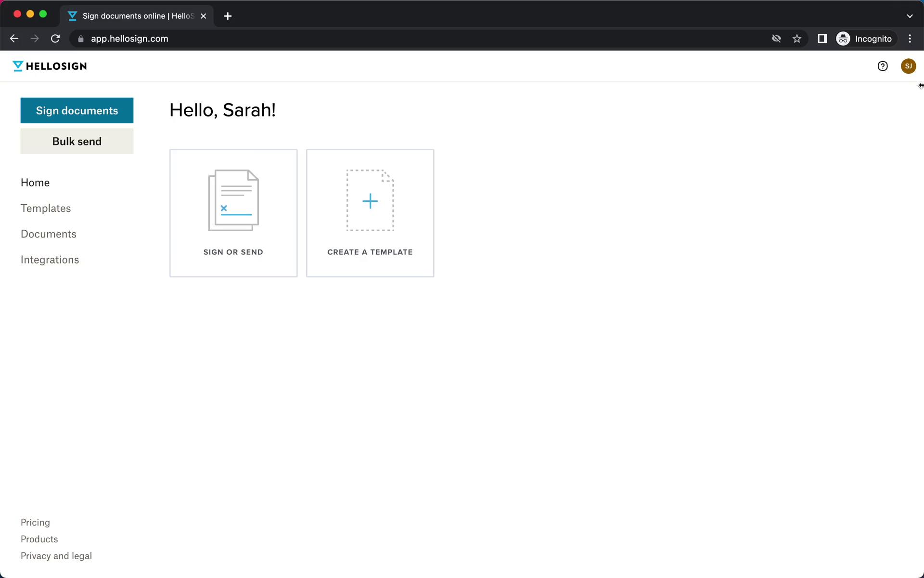Click the Pricing footer link
This screenshot has height=578, width=924.
click(35, 522)
